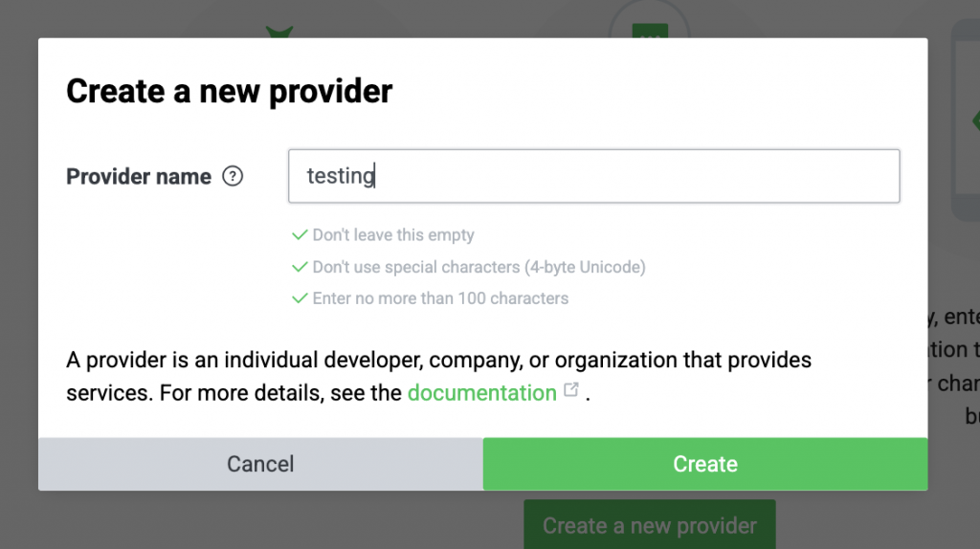The width and height of the screenshot is (980, 549).
Task: Click the "Don't leave this empty" validation text
Action: (x=393, y=234)
